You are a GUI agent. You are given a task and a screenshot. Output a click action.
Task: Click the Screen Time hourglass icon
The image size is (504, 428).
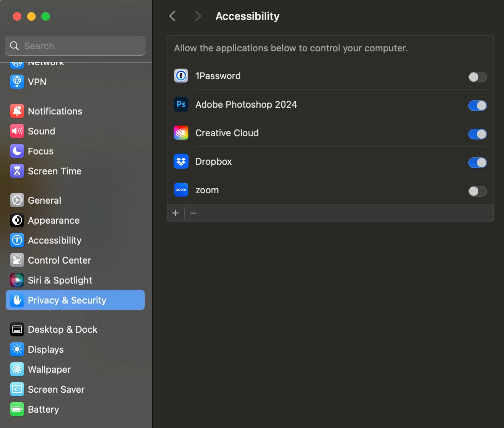[x=17, y=171]
